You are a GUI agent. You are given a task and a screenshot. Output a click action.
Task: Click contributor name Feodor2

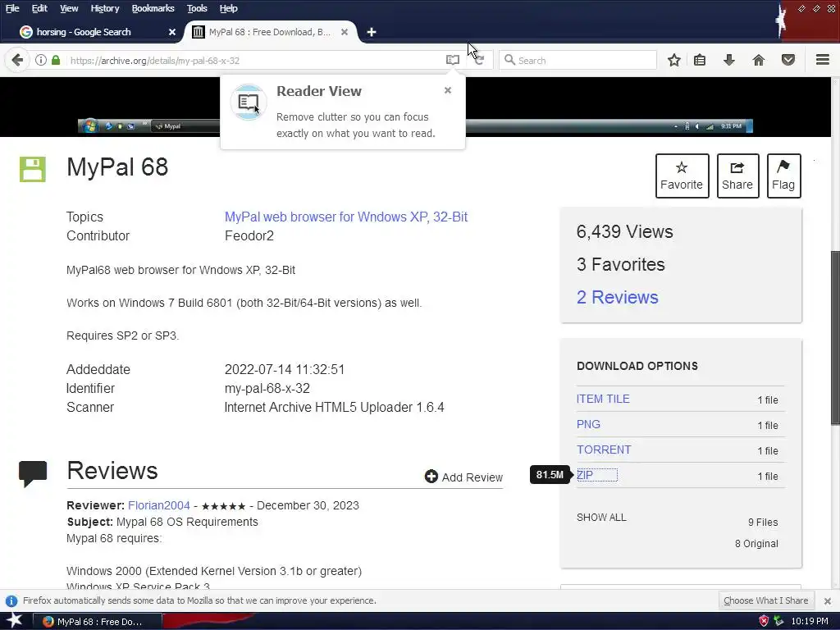click(249, 235)
